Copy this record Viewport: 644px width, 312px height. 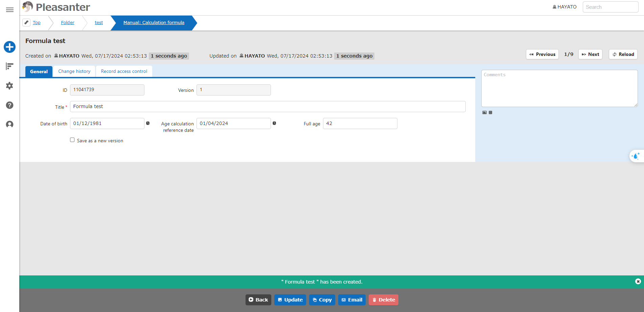[x=322, y=300]
